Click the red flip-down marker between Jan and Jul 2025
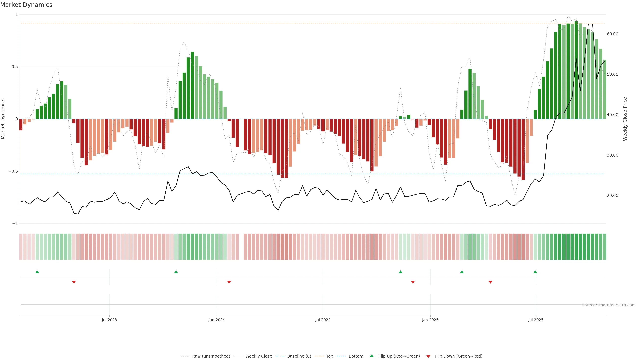The height and width of the screenshot is (362, 644). click(490, 282)
